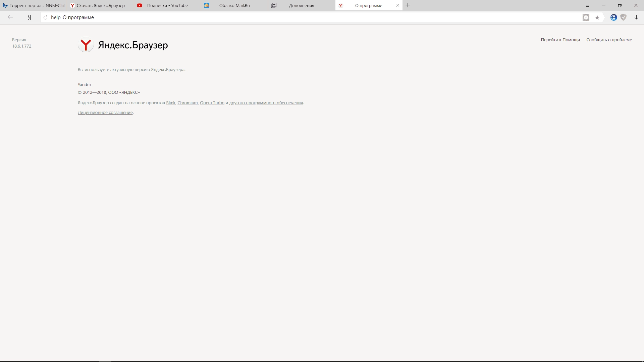This screenshot has width=644, height=362.
Task: Close the О программе tab
Action: point(398,5)
